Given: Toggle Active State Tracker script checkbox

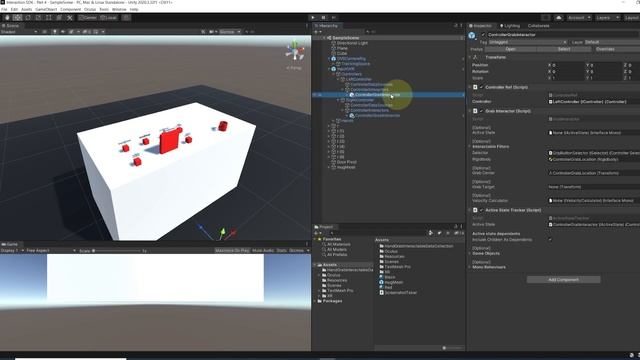Looking at the screenshot, I should pyautogui.click(x=482, y=210).
